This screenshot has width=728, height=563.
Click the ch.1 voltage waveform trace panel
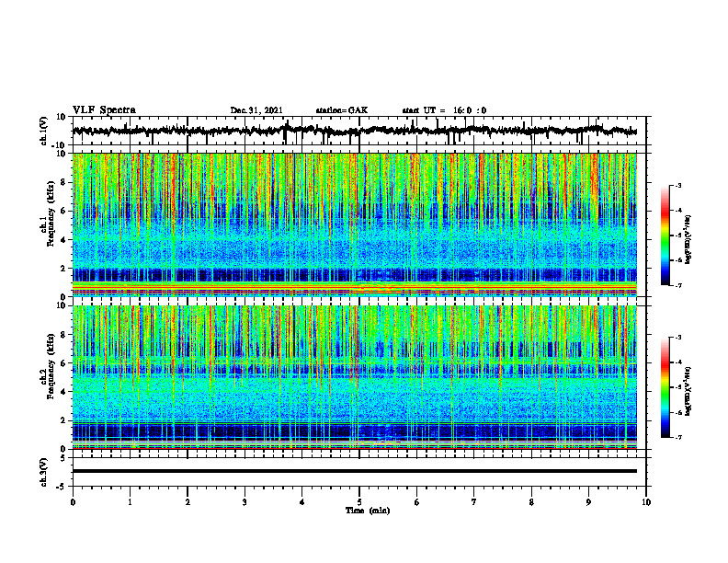click(359, 131)
